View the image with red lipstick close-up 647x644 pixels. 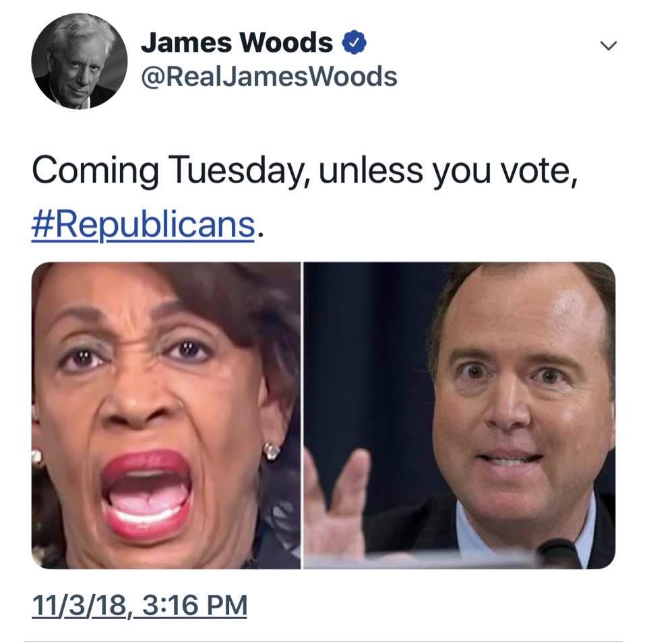tap(166, 416)
